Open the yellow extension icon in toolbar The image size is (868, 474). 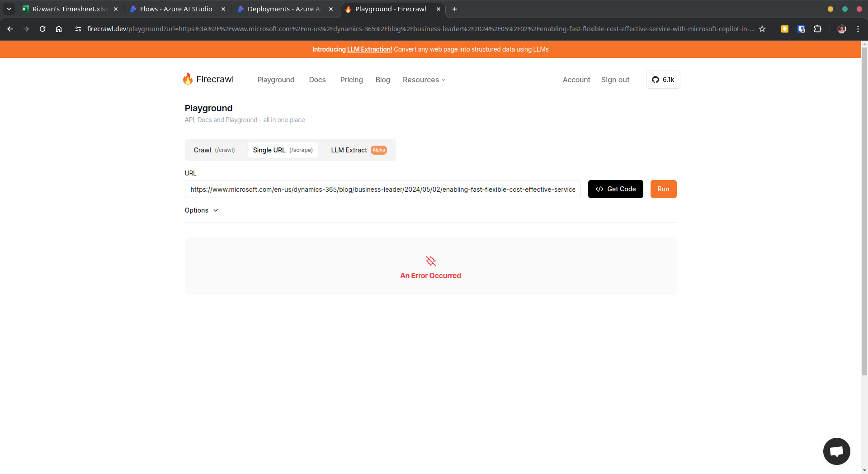point(785,29)
